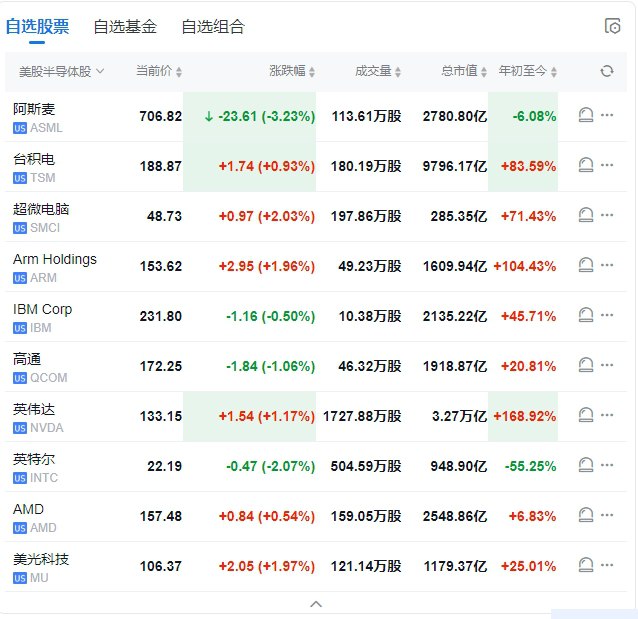Screen dimensions: 638x619
Task: Click NVDA volume 1727.88万股
Action: (362, 416)
